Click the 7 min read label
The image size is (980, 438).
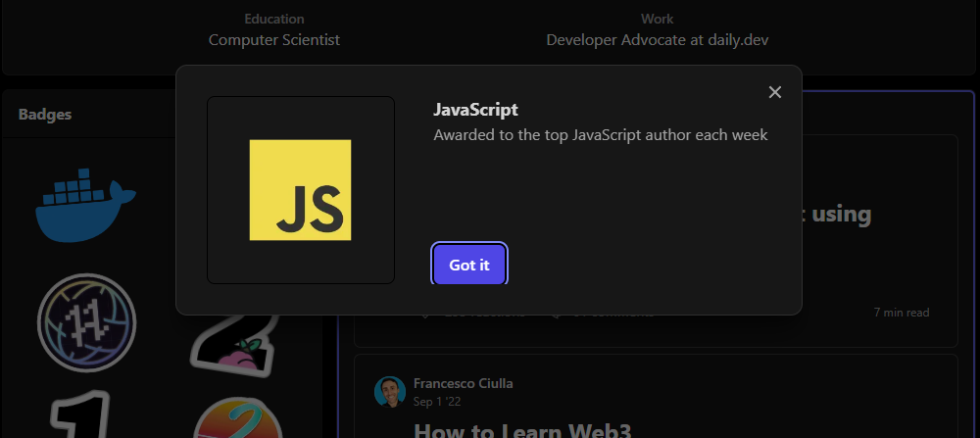coord(902,312)
